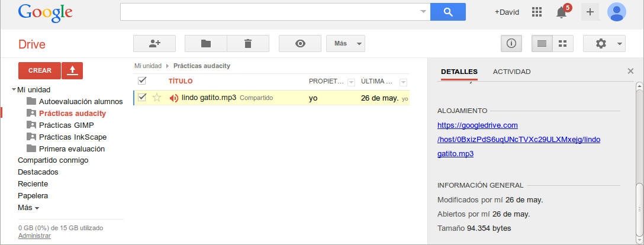Image resolution: width=644 pixels, height=245 pixels.
Task: Open the Propietario column dropdown
Action: point(351,82)
